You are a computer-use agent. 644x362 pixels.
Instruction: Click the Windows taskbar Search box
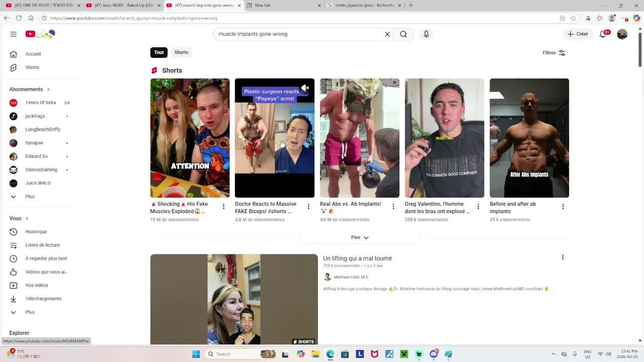242,354
